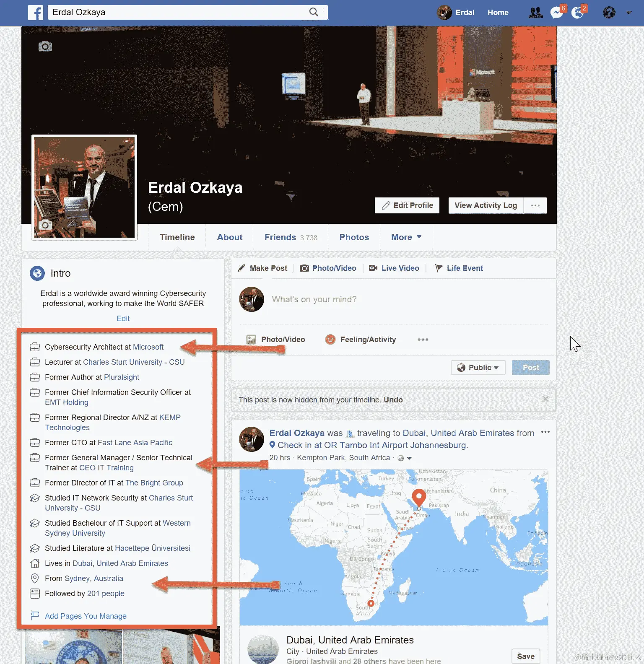This screenshot has width=644, height=664.
Task: Open the friend requests icon
Action: pos(535,13)
